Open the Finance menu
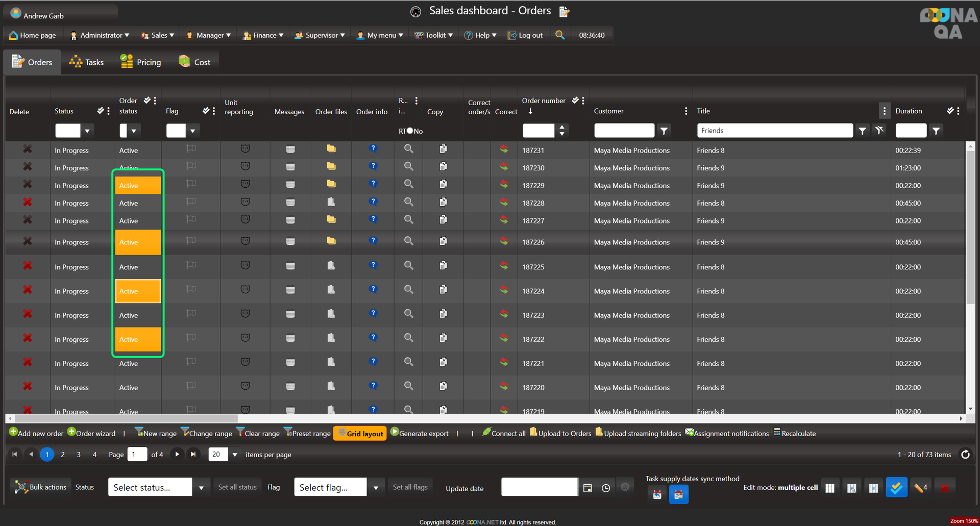Viewport: 980px width, 526px height. pyautogui.click(x=263, y=35)
